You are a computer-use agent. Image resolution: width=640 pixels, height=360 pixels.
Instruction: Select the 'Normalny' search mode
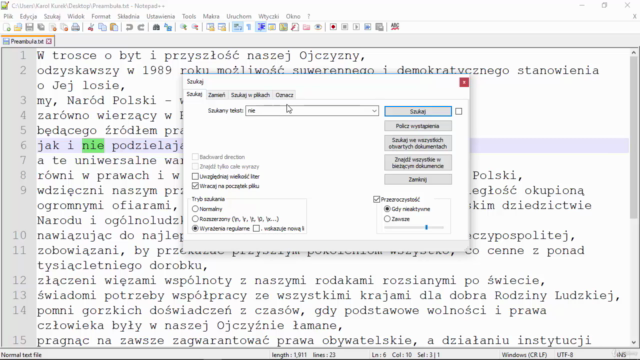195,209
